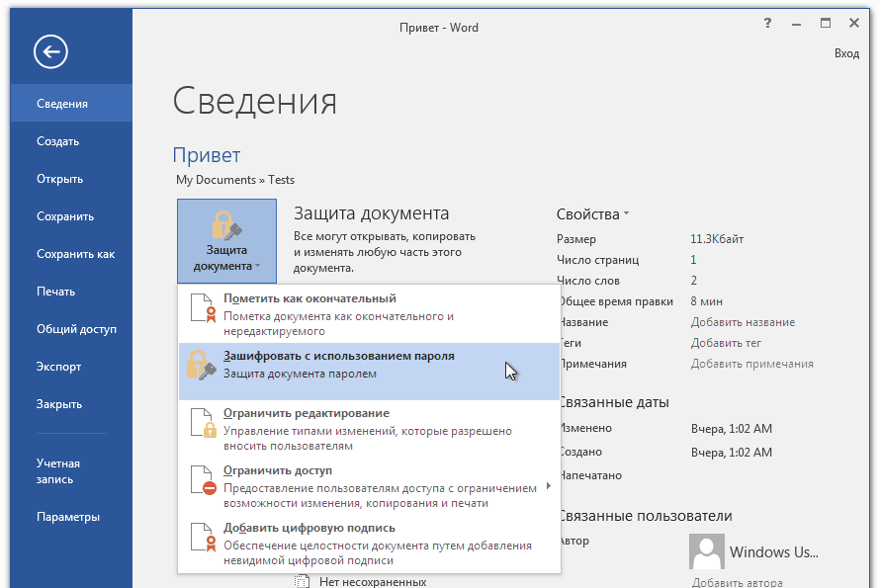Image resolution: width=880 pixels, height=588 pixels.
Task: Click the Защита документа dropdown button
Action: (226, 241)
